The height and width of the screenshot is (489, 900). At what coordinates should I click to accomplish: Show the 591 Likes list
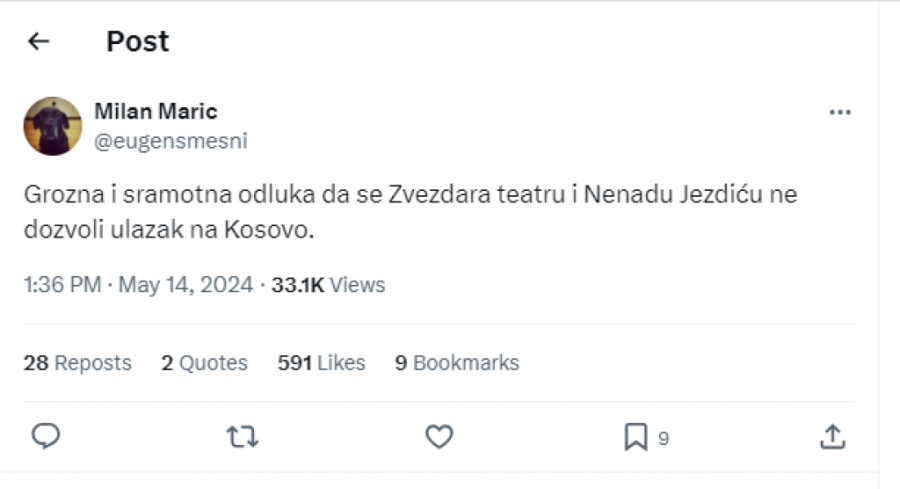pyautogui.click(x=321, y=363)
